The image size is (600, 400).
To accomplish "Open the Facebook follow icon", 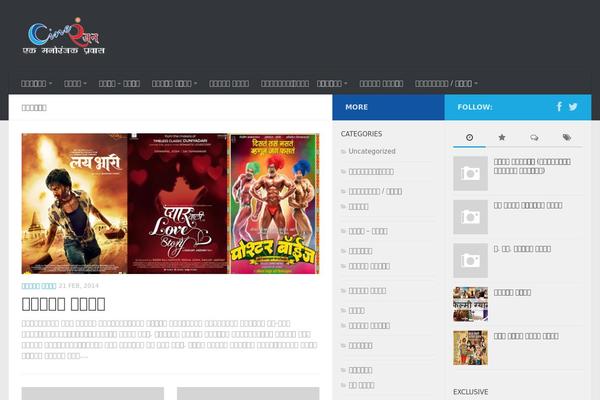I will (x=559, y=107).
